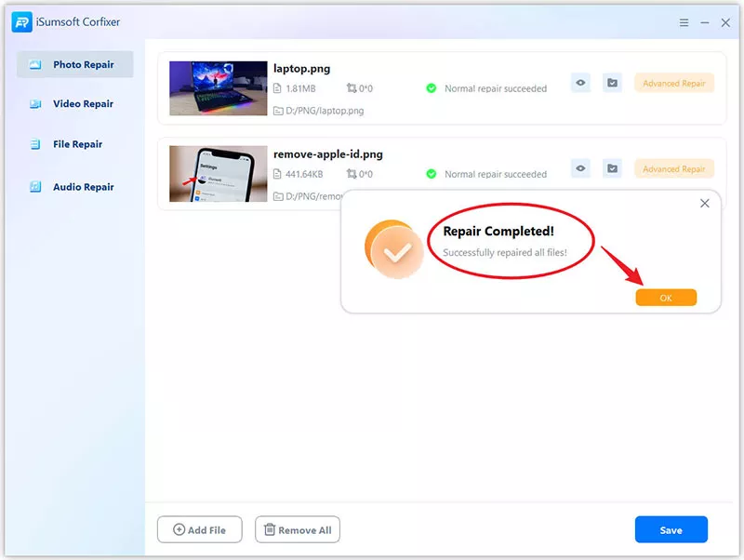This screenshot has width=744, height=560.
Task: Click the orange checkmark dialog icon
Action: pyautogui.click(x=394, y=249)
